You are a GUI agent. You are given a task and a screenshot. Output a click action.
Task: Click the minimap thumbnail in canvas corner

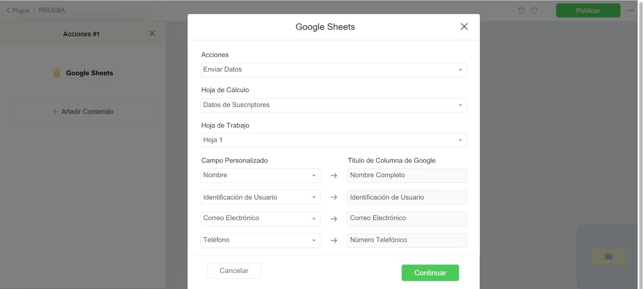(x=608, y=256)
